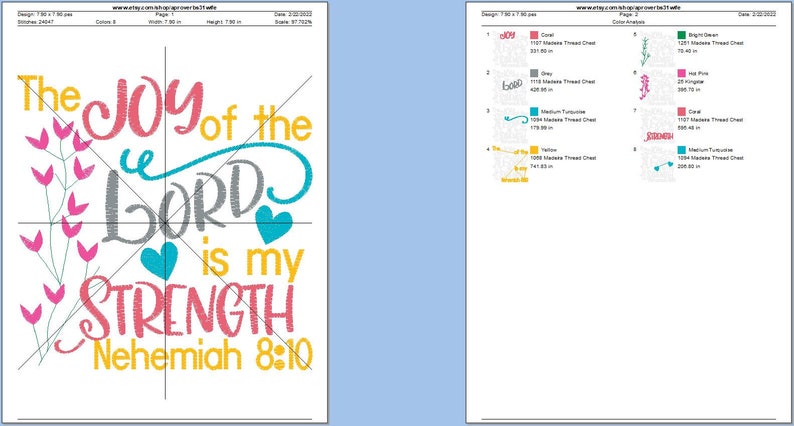The height and width of the screenshot is (426, 794).
Task: Click the Yellow swatch for color 4
Action: [534, 150]
